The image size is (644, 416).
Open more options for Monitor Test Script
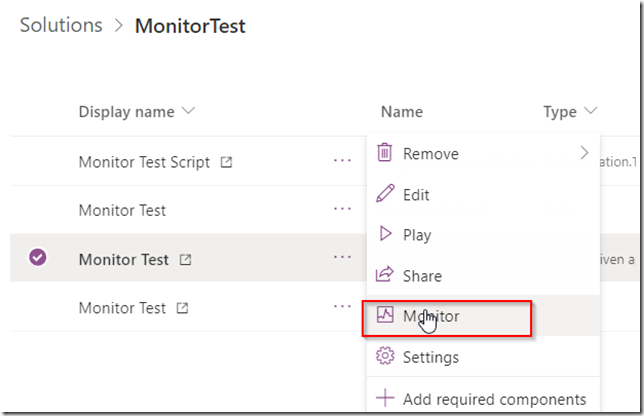coord(342,161)
